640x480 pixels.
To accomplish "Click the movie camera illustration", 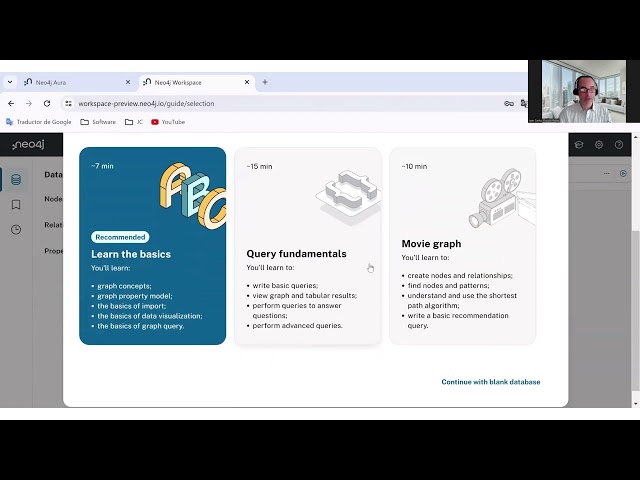I will click(x=502, y=198).
